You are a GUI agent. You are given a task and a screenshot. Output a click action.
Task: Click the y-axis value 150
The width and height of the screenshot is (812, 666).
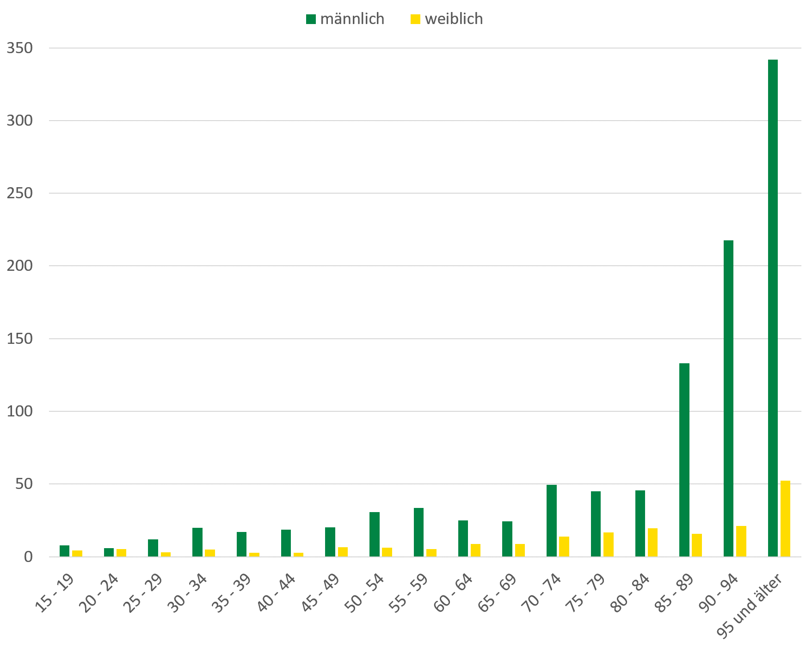point(20,339)
